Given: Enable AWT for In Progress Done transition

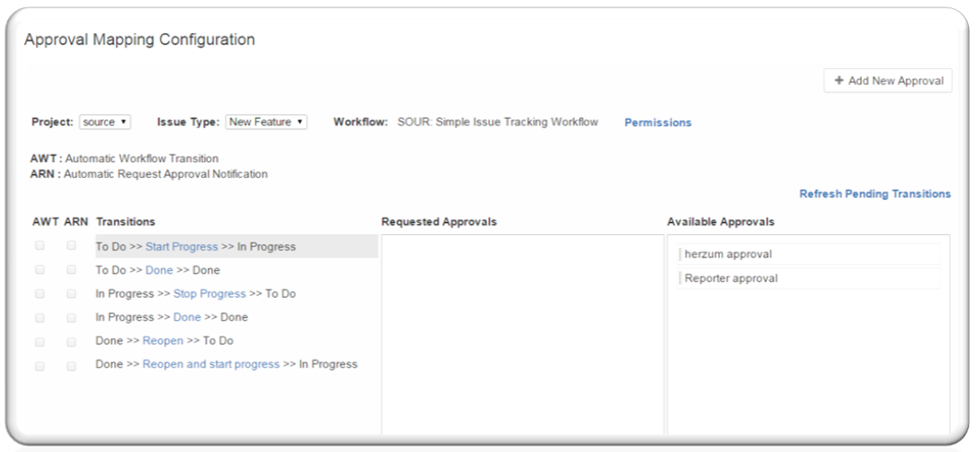Looking at the screenshot, I should tap(39, 317).
